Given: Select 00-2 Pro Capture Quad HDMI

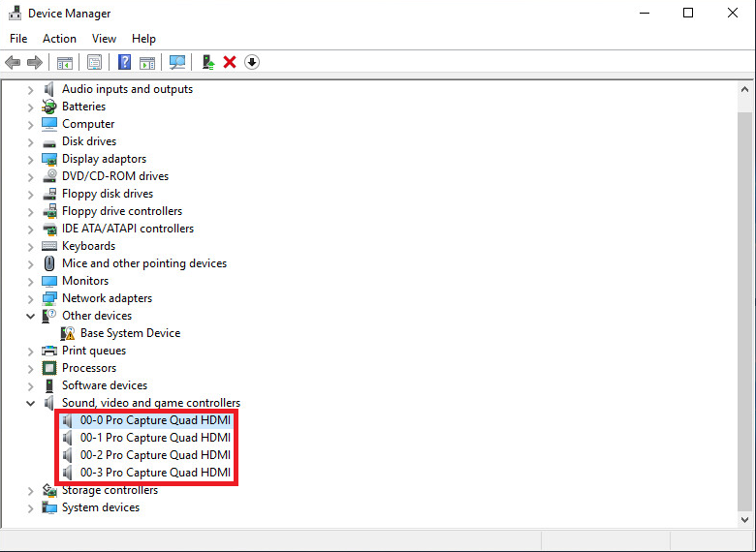Looking at the screenshot, I should (155, 455).
